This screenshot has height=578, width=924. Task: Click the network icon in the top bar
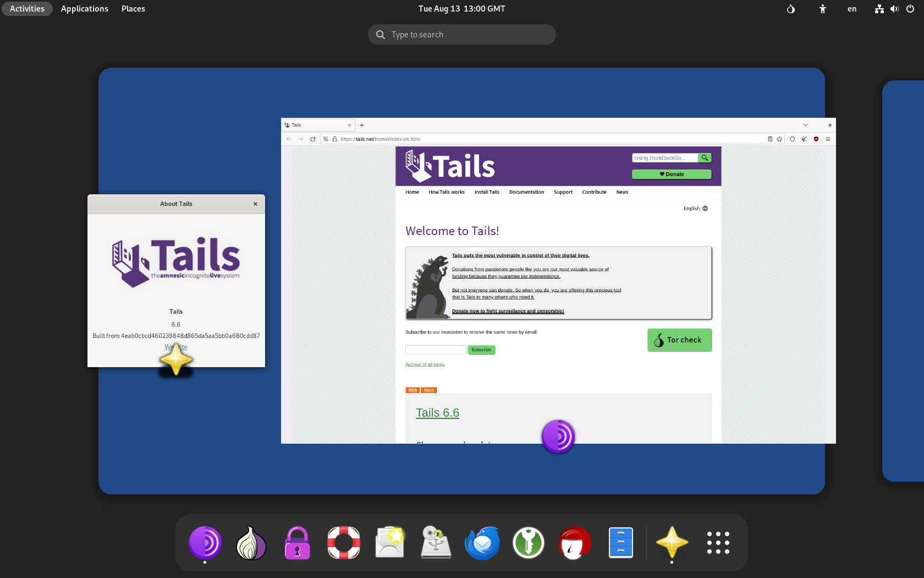point(879,9)
